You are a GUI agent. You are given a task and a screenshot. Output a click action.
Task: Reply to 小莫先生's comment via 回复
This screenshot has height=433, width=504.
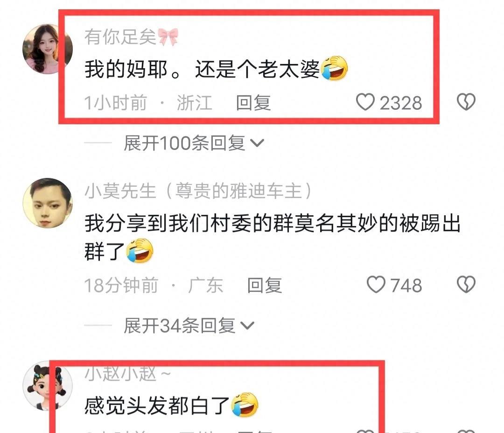(x=265, y=285)
